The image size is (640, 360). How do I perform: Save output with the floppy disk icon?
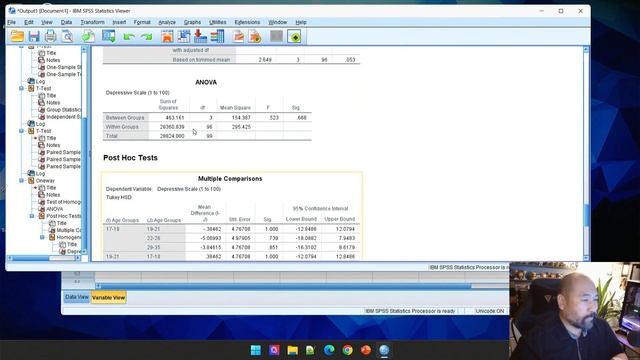pos(34,36)
